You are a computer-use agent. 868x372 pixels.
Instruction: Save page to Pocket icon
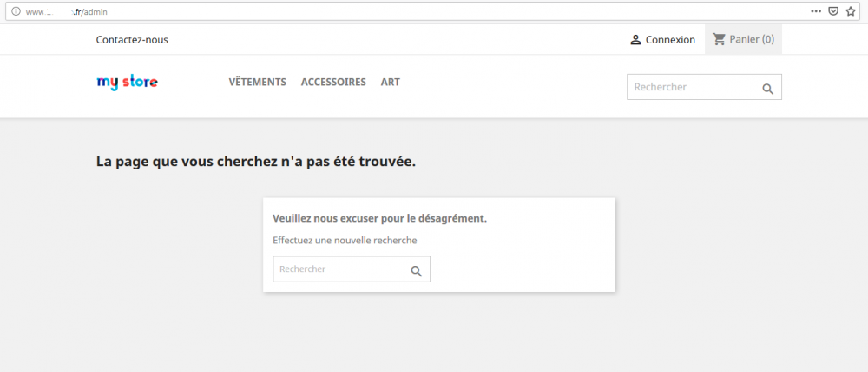(x=833, y=11)
